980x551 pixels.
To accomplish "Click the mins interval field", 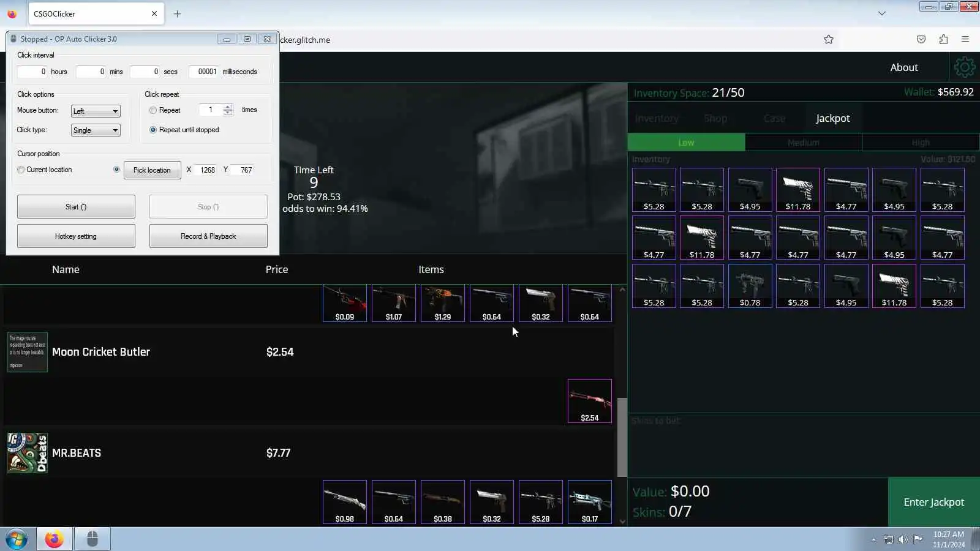I will 91,72.
